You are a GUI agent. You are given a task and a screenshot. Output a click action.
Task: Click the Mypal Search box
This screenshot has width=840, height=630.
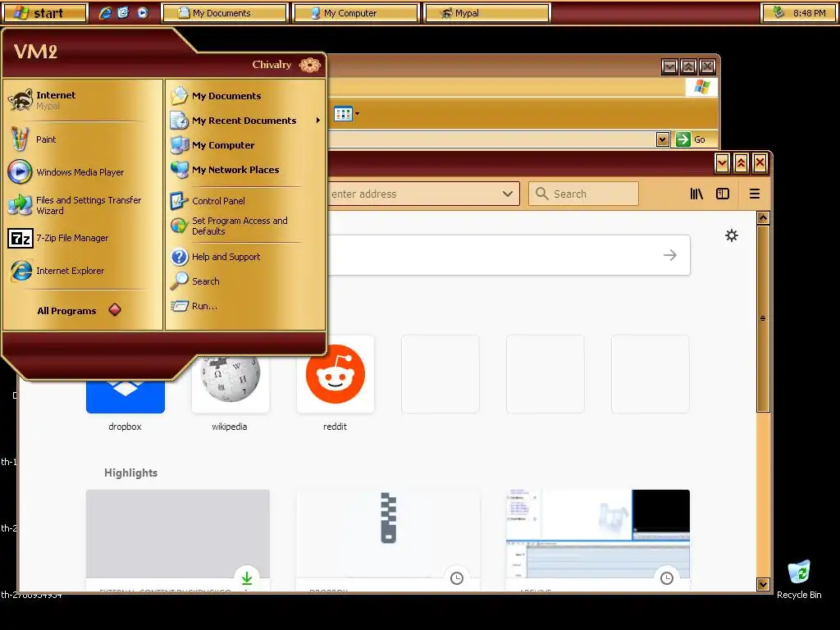click(583, 194)
